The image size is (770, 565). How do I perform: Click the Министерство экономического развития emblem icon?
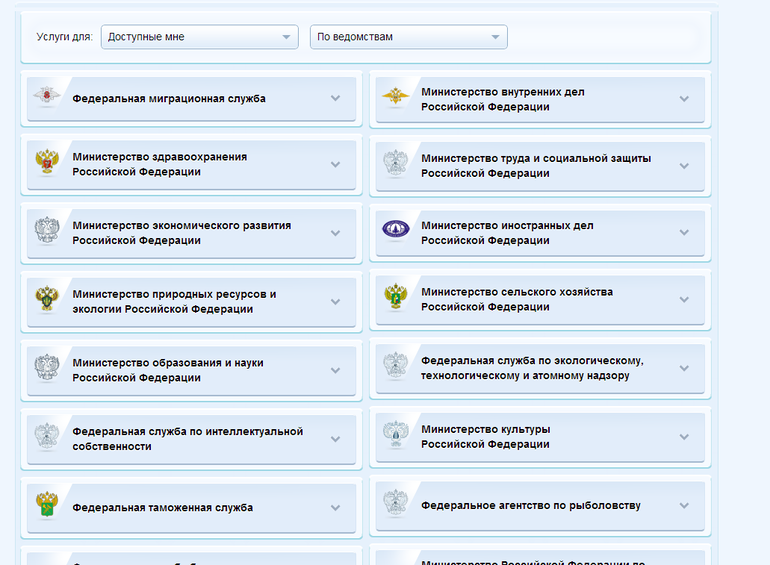[x=47, y=231]
